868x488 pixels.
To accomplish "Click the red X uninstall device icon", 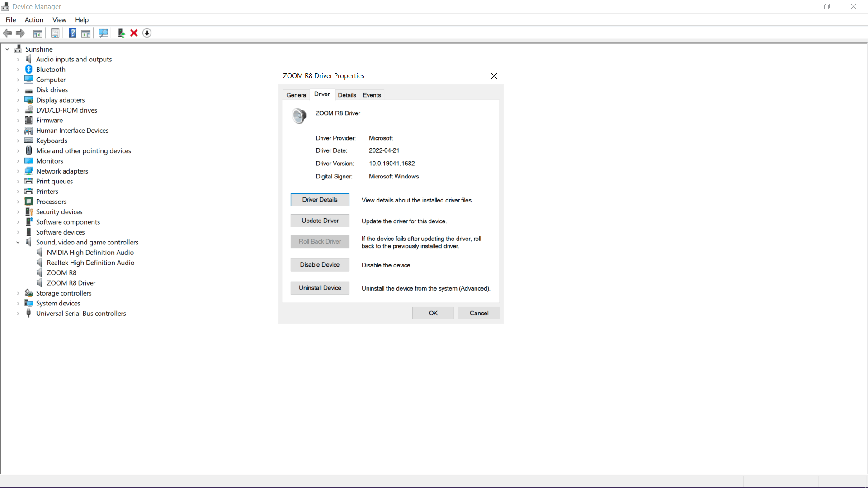I will tap(134, 33).
